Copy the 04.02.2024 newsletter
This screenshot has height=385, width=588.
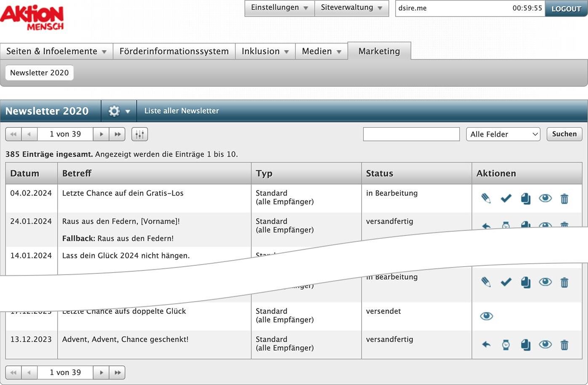(526, 198)
